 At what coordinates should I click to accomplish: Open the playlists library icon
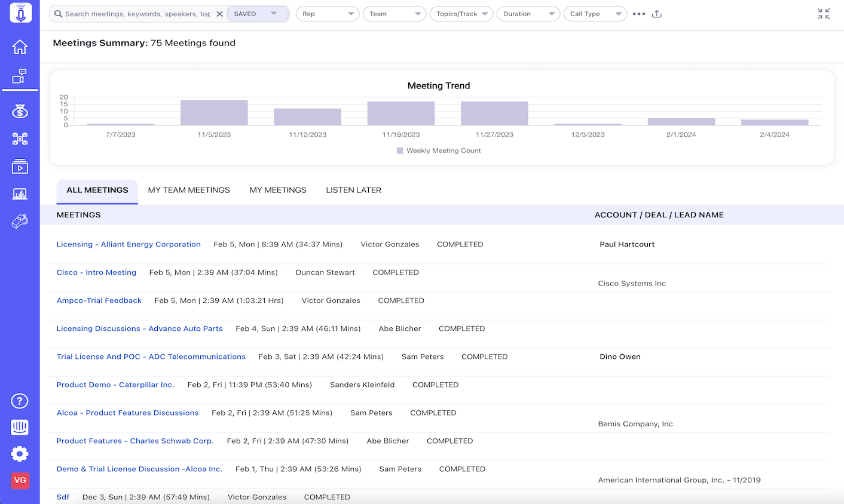(x=20, y=166)
